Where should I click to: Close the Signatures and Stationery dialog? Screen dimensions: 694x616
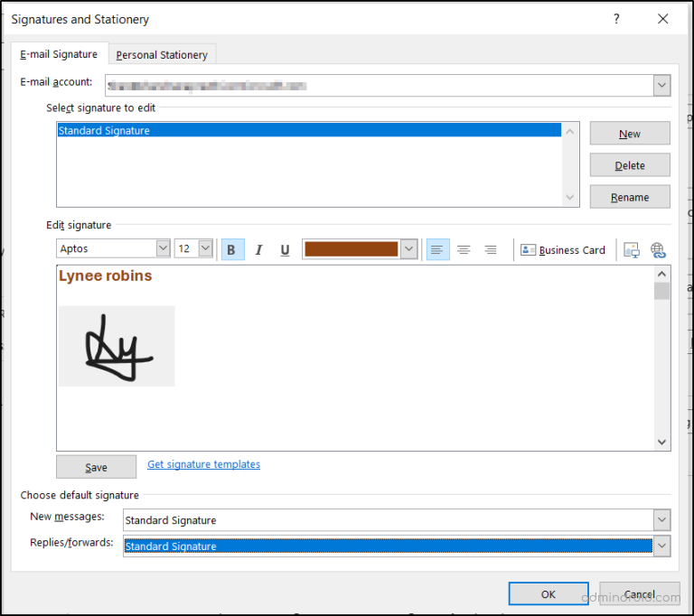(x=662, y=19)
